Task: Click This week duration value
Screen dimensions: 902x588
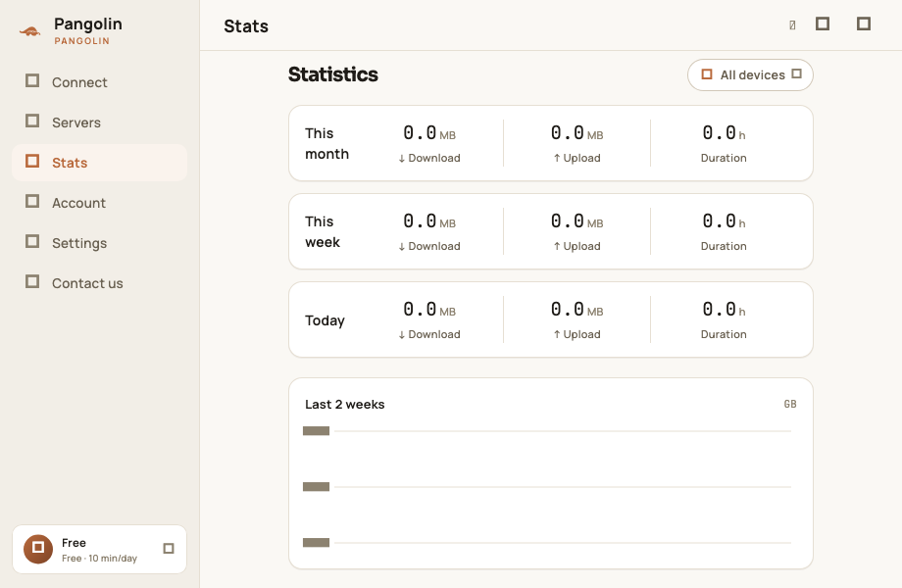Action: tap(724, 221)
